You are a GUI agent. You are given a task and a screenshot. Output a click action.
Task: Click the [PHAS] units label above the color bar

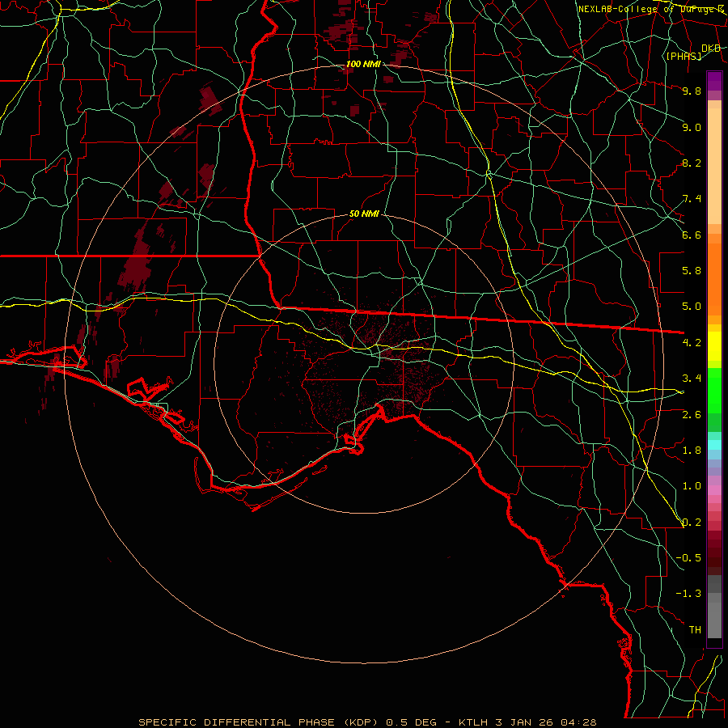[684, 56]
